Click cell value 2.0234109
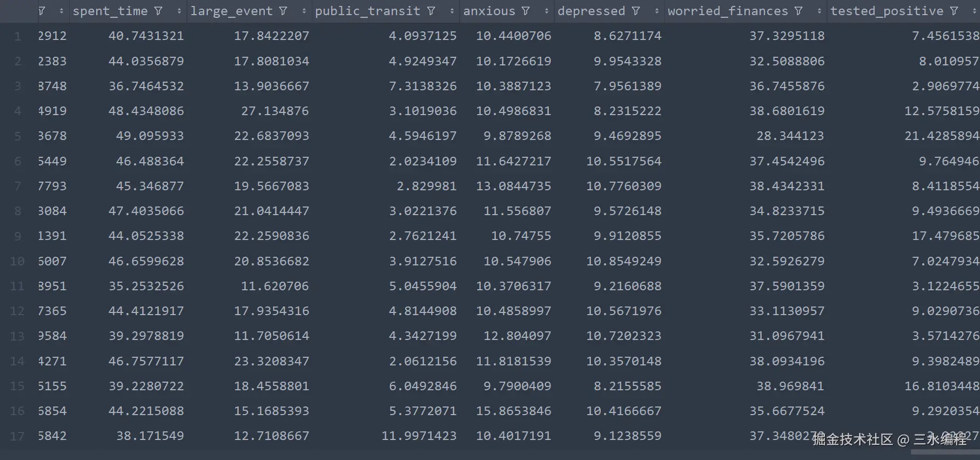This screenshot has height=460, width=980. coord(422,161)
